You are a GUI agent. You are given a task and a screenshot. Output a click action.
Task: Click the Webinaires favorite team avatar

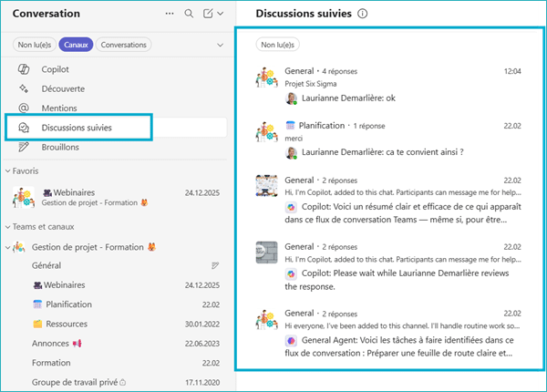(24, 197)
